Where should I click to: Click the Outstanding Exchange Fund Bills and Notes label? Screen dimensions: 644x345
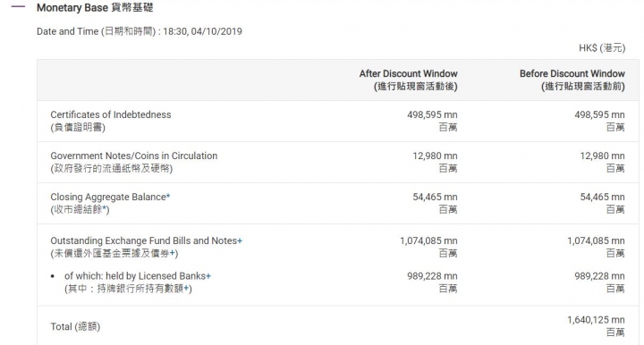coord(144,240)
